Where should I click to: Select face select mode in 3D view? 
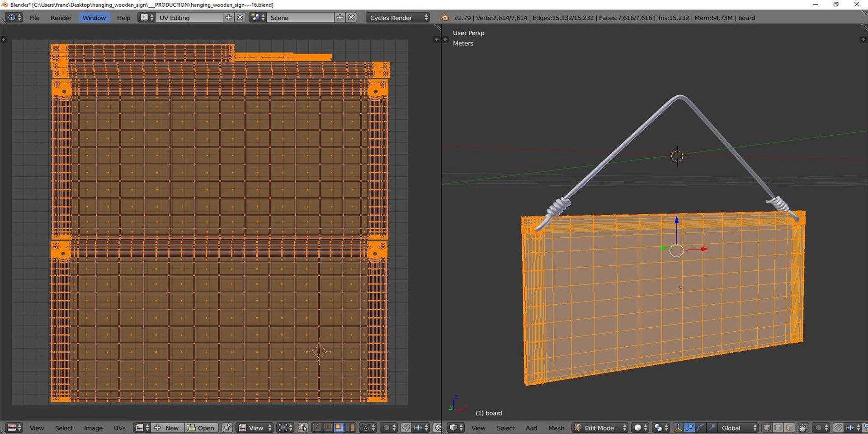tap(789, 428)
